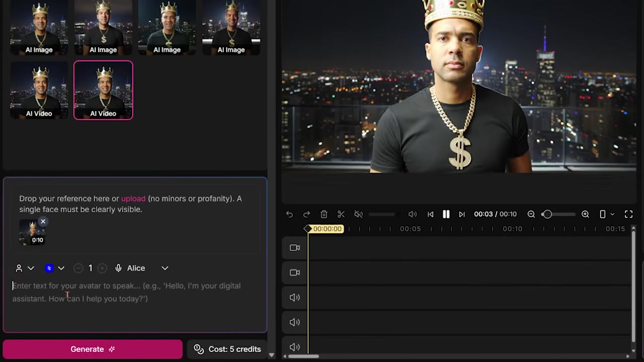Click the 00:10 ruler mark
The image size is (644, 362).
[x=512, y=229]
